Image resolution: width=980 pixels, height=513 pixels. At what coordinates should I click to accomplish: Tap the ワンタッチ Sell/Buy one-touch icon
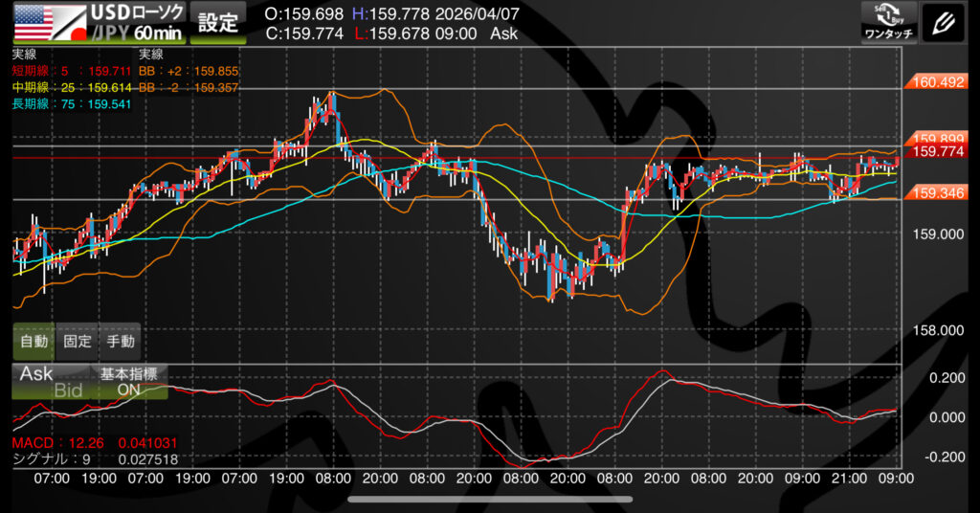889,21
